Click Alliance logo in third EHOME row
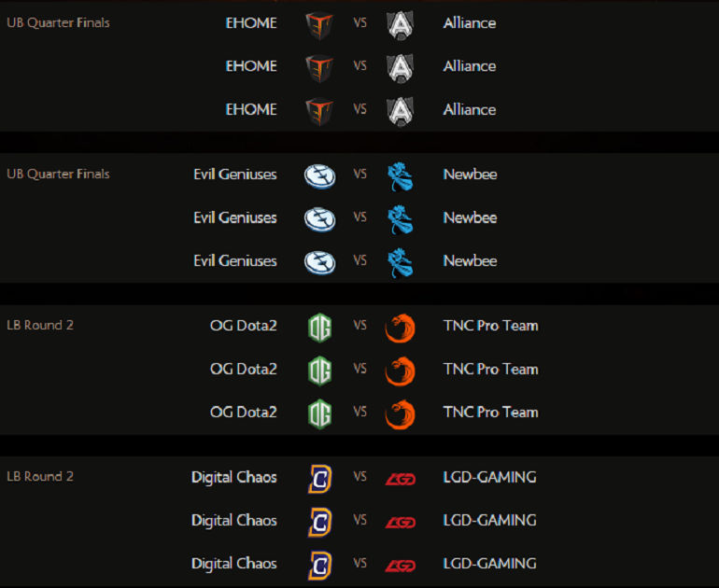The width and height of the screenshot is (719, 588). click(x=401, y=111)
